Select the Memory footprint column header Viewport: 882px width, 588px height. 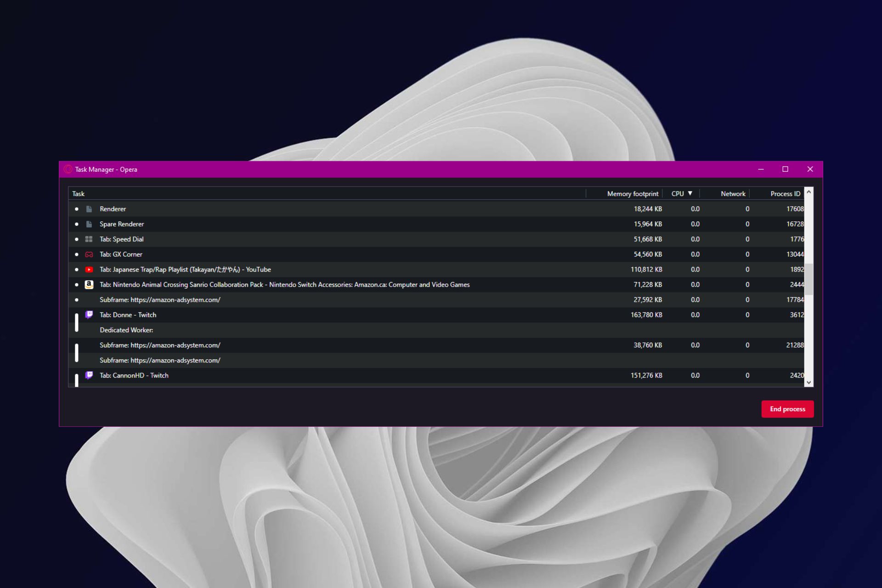pos(633,193)
